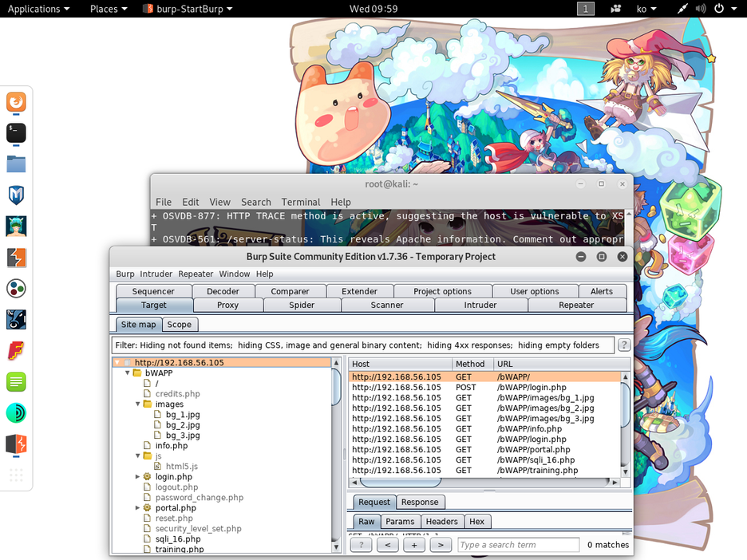Viewport: 747px width, 560px height.
Task: Open Terminal from the dock
Action: (16, 133)
